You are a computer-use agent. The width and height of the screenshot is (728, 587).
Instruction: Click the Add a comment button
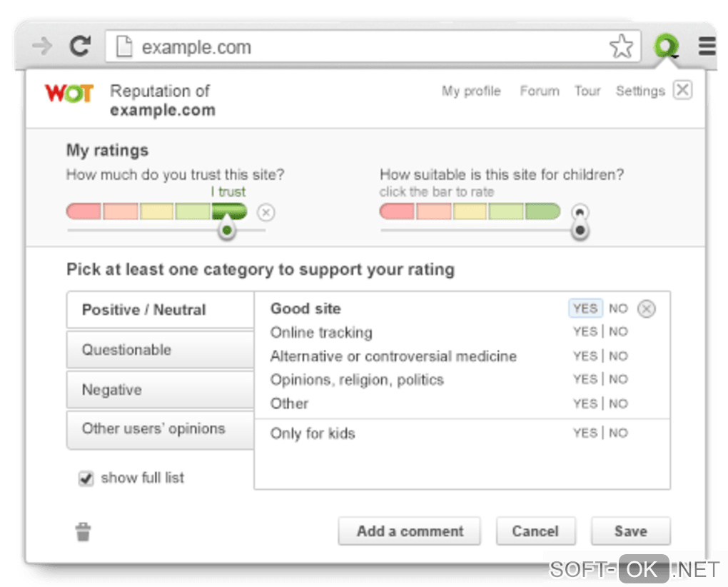(409, 531)
